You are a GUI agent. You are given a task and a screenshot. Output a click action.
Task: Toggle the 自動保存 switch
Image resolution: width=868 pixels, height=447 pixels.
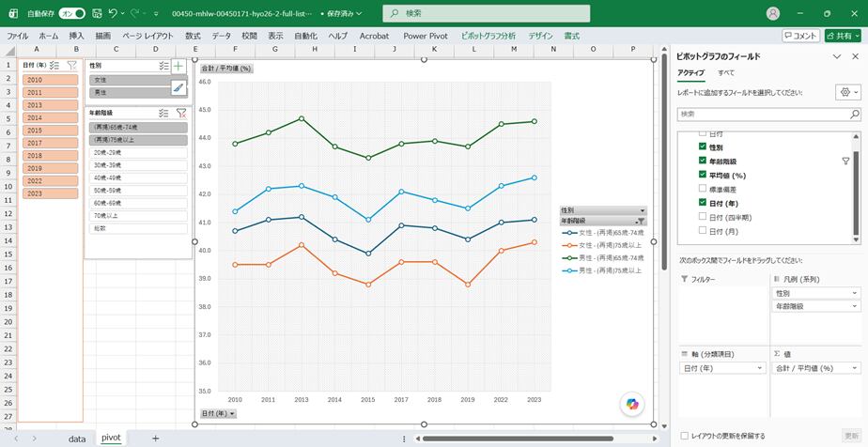click(72, 13)
